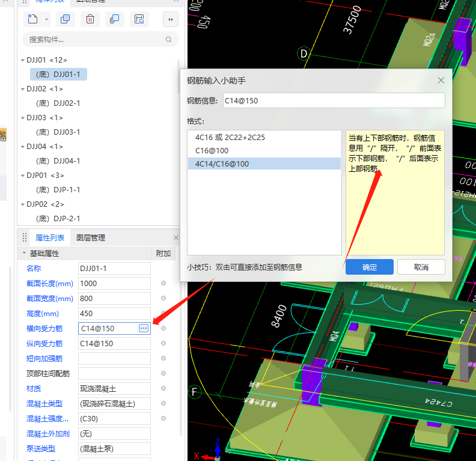
Task: Toggle 附加 circle for 顶部柱间配筋
Action: click(x=163, y=373)
